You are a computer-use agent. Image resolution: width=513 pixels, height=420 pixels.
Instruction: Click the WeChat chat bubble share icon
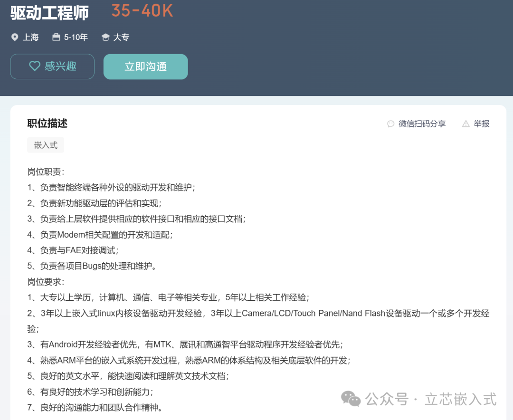(x=390, y=124)
